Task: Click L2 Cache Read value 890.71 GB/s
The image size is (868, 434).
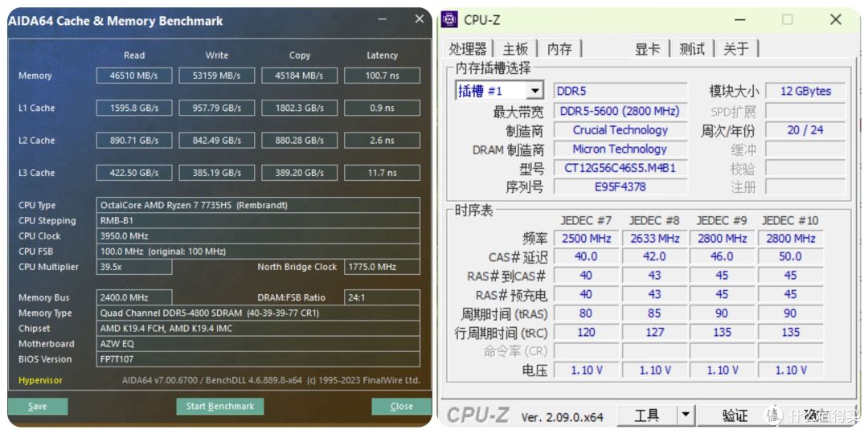Action: (x=134, y=141)
